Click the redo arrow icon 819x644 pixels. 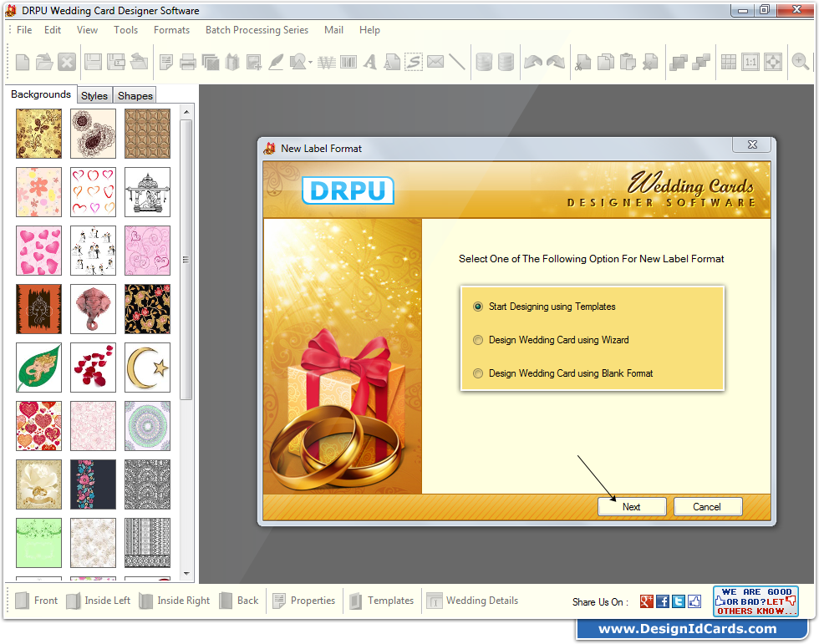tap(555, 62)
